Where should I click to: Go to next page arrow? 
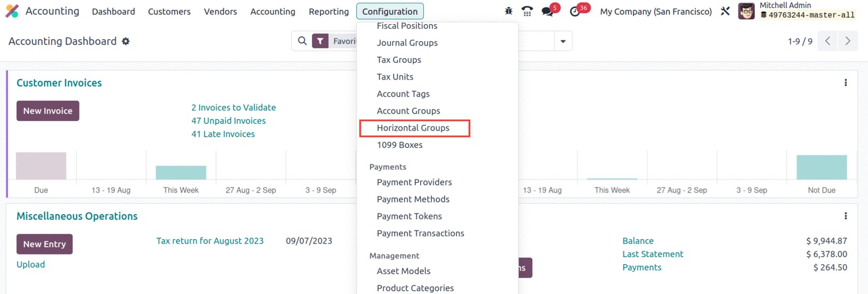coord(848,41)
